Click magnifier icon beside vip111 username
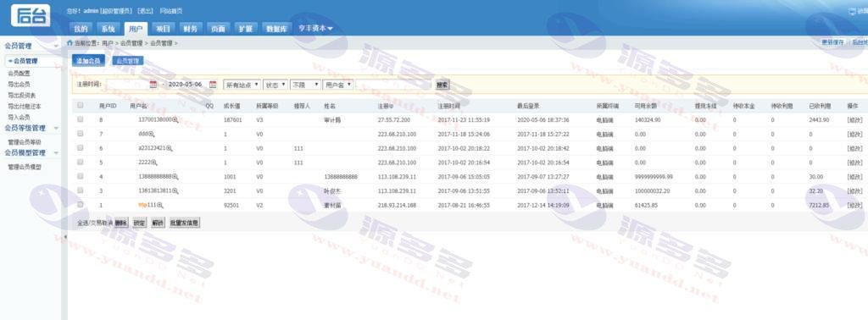 (x=160, y=205)
